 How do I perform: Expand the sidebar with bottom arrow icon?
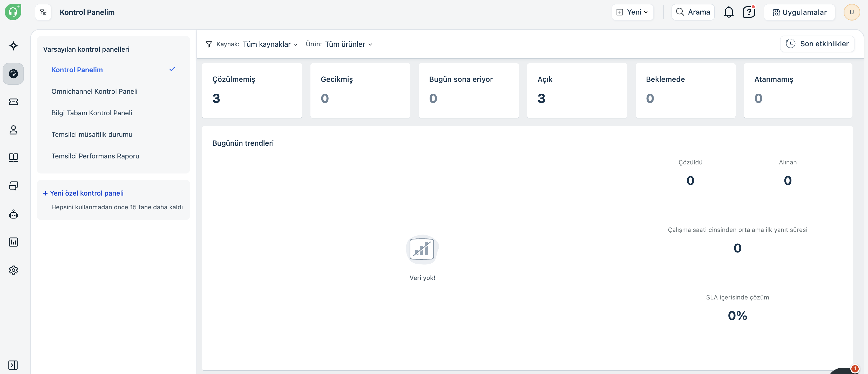tap(13, 365)
